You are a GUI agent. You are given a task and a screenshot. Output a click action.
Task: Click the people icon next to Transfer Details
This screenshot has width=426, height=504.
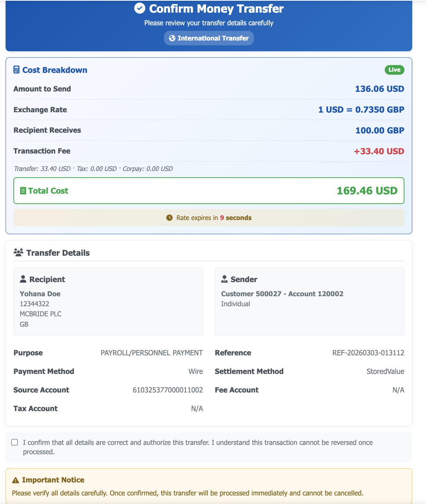click(x=18, y=253)
